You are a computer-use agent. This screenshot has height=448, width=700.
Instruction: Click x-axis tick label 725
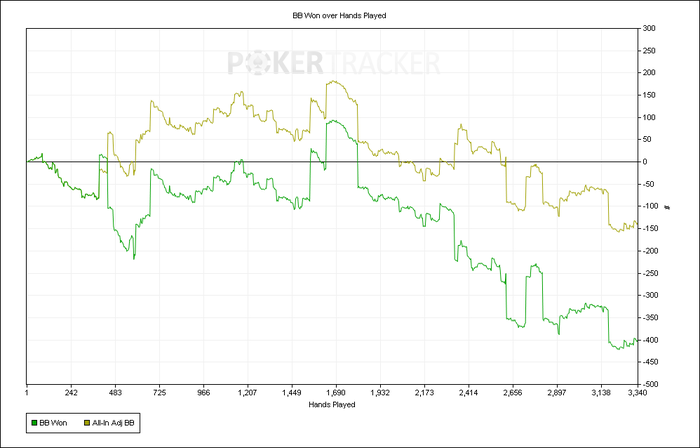159,393
